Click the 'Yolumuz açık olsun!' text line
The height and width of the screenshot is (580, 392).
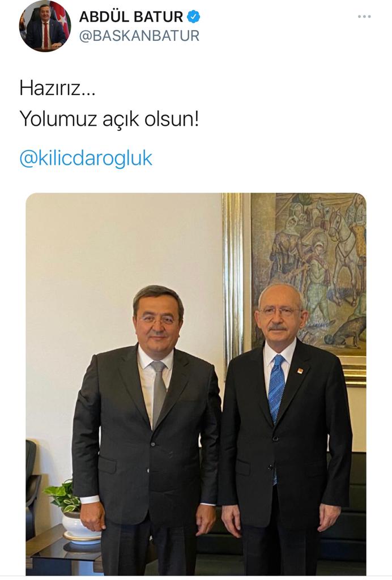click(109, 119)
